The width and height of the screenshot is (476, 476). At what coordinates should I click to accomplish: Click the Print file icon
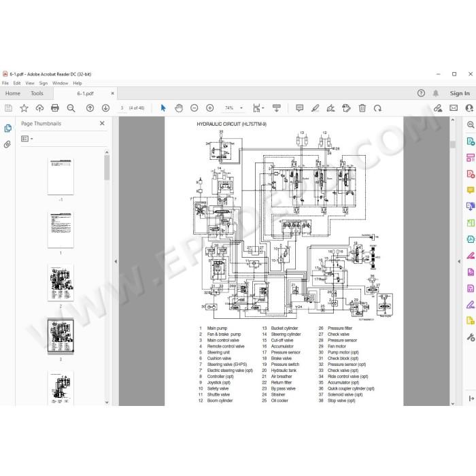pos(55,107)
